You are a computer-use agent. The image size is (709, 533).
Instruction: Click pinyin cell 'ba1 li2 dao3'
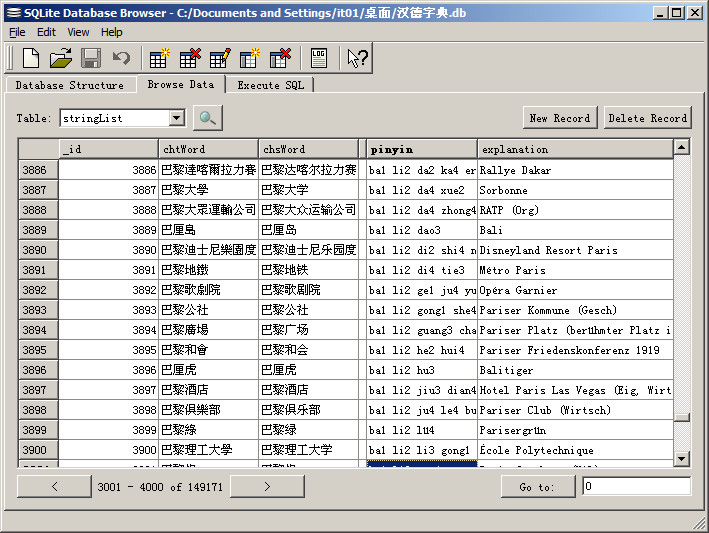click(x=421, y=230)
